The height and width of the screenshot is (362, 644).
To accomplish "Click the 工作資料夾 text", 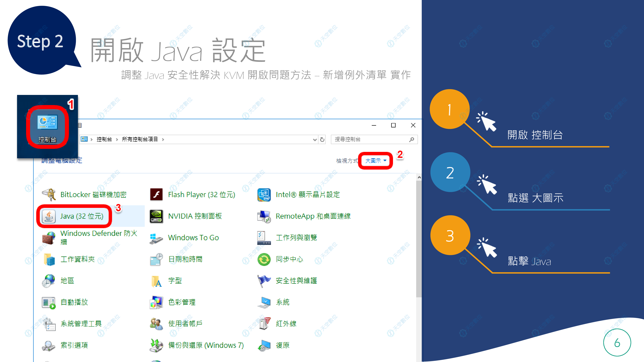I will (77, 259).
